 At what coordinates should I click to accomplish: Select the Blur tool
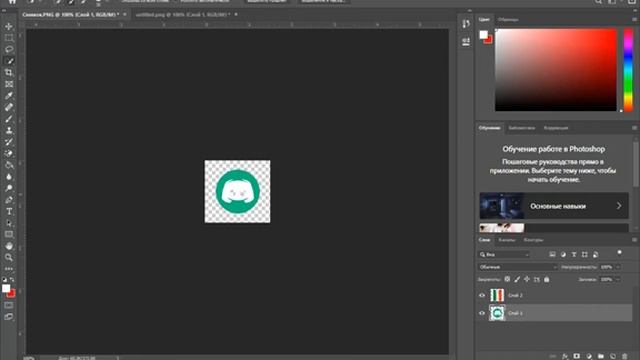coord(9,177)
